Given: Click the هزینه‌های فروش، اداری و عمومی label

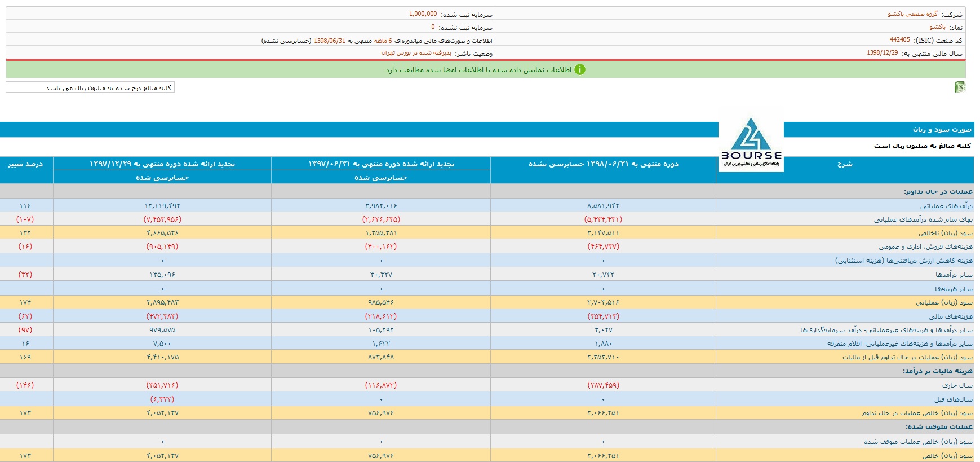Looking at the screenshot, I should (925, 247).
